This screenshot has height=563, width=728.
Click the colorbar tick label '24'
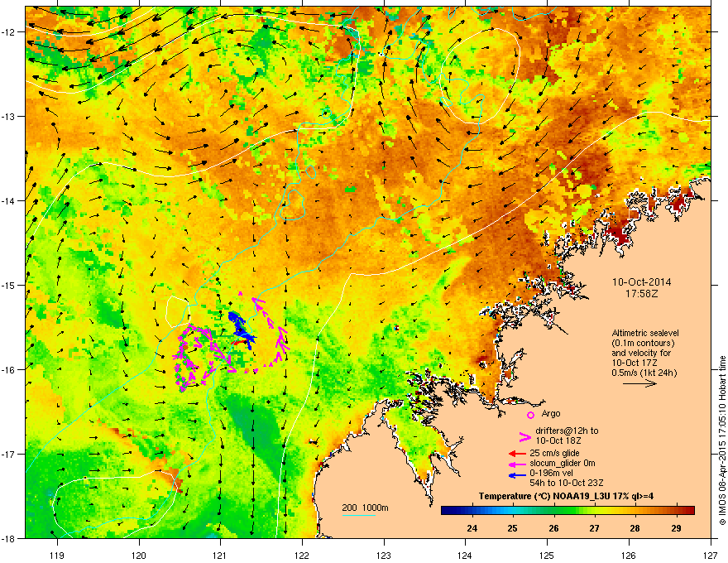click(472, 528)
